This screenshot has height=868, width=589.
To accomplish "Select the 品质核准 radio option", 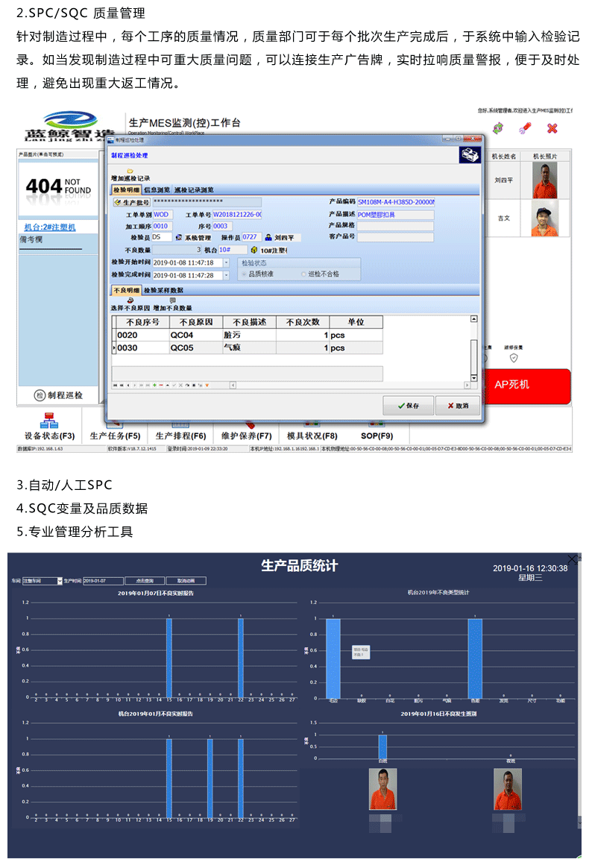I will 243,274.
